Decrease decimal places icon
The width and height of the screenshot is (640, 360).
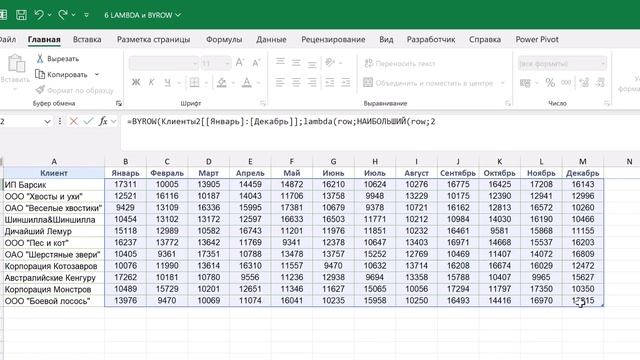click(600, 83)
